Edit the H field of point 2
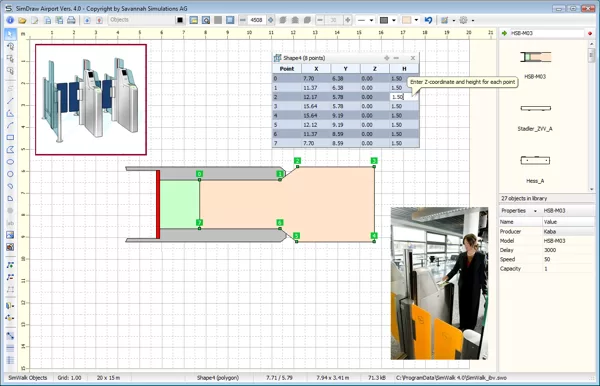 coord(403,97)
